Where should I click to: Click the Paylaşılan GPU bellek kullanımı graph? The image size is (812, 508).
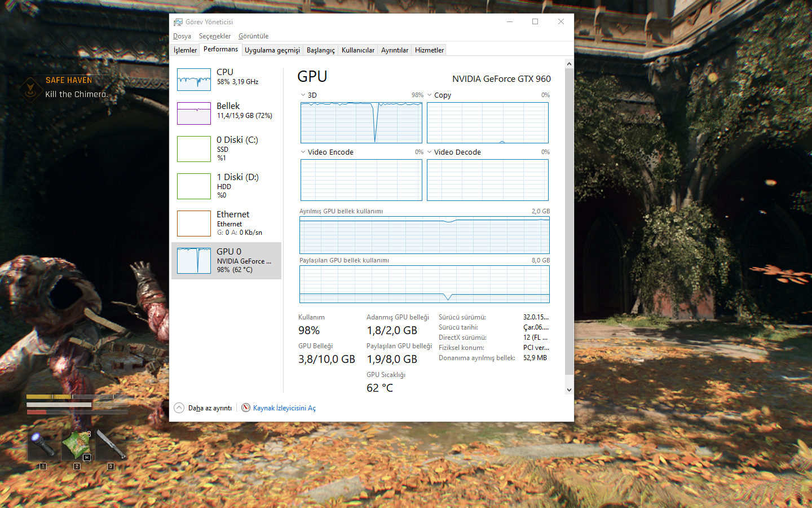point(425,284)
